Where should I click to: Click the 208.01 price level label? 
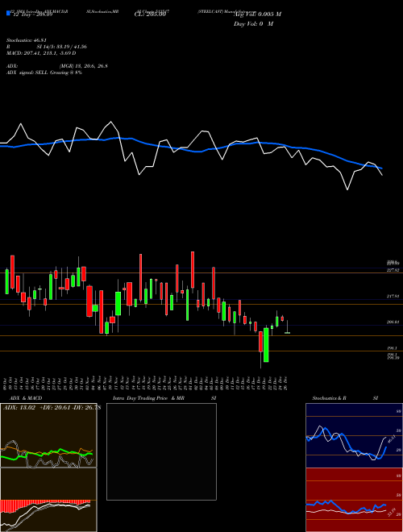393,322
